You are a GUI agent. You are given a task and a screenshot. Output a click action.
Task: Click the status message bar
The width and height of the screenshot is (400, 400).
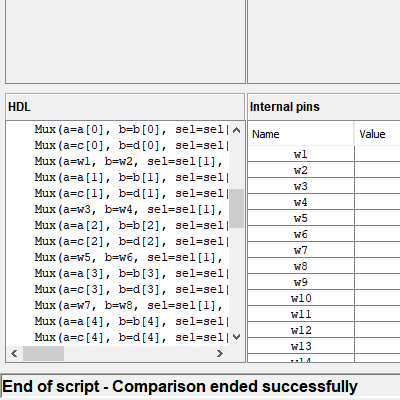point(200,387)
